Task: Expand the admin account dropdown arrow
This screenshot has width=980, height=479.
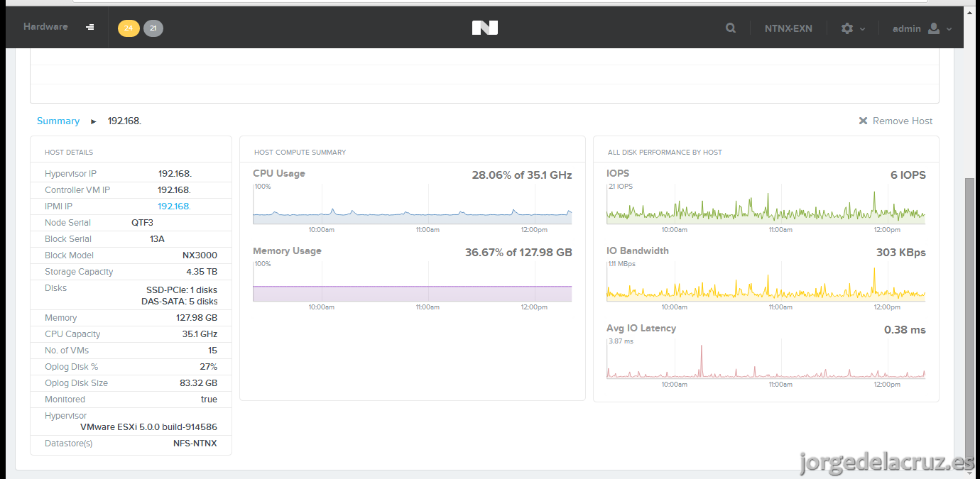Action: (x=949, y=29)
